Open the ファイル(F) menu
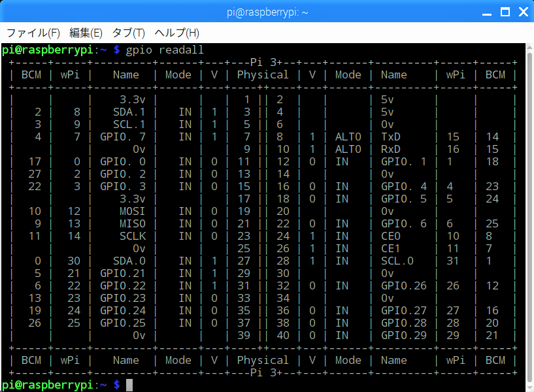534x392 pixels. tap(33, 33)
